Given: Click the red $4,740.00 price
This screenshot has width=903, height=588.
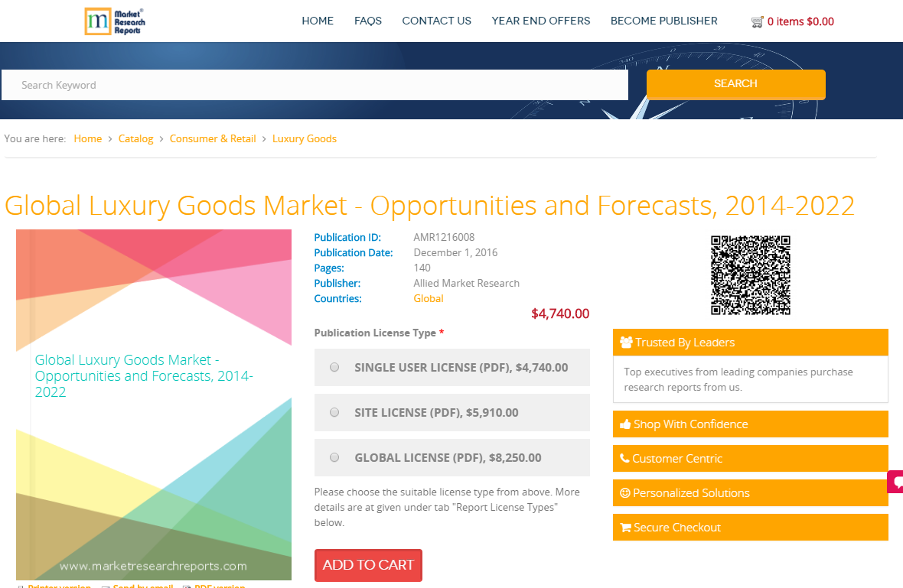Looking at the screenshot, I should (560, 313).
